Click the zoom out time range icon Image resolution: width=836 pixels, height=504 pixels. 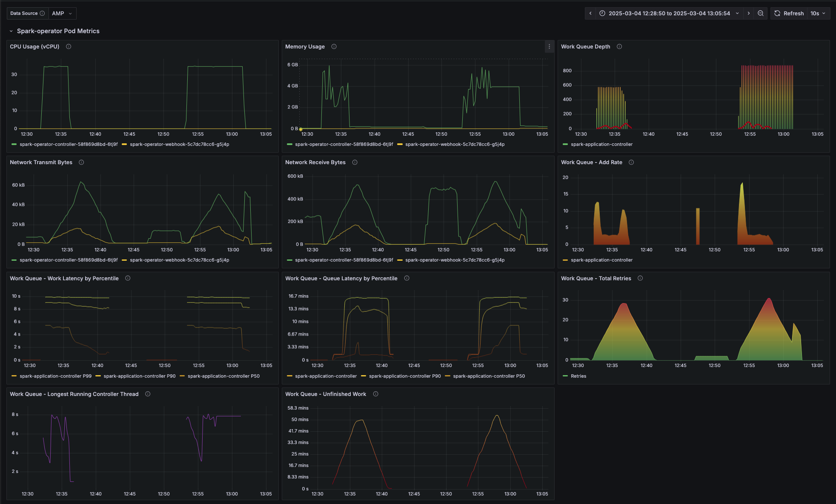761,14
